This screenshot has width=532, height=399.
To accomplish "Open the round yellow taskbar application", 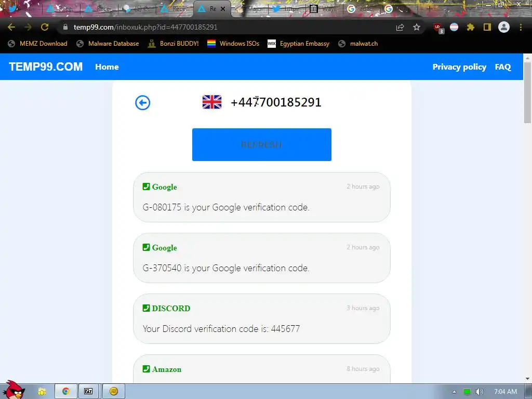I will pos(114,392).
